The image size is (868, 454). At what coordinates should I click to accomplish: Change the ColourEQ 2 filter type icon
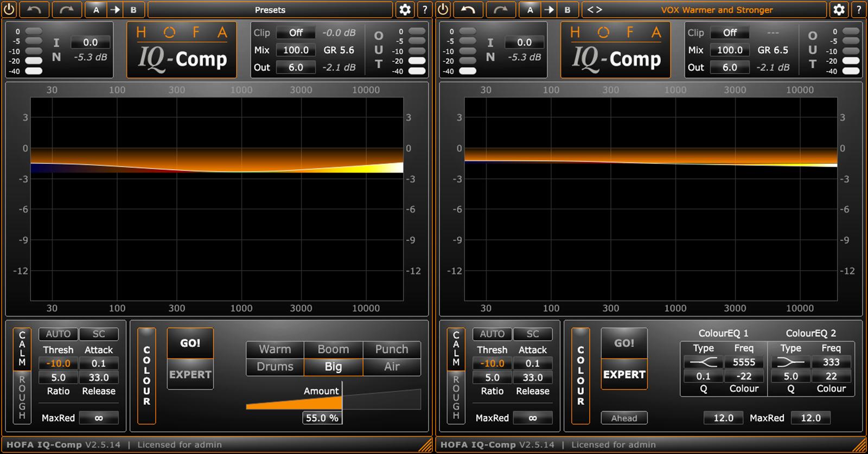[x=790, y=362]
